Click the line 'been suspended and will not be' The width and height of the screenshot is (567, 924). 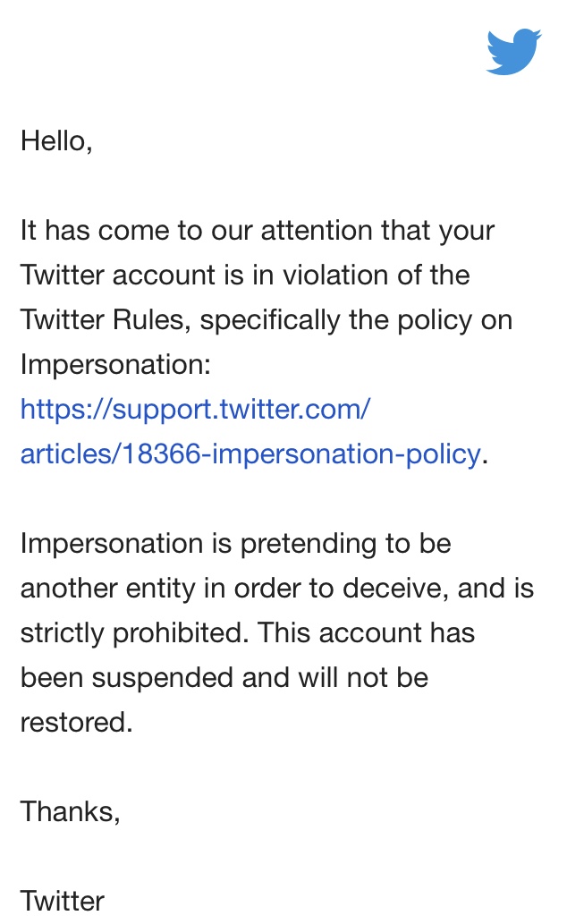point(224,678)
